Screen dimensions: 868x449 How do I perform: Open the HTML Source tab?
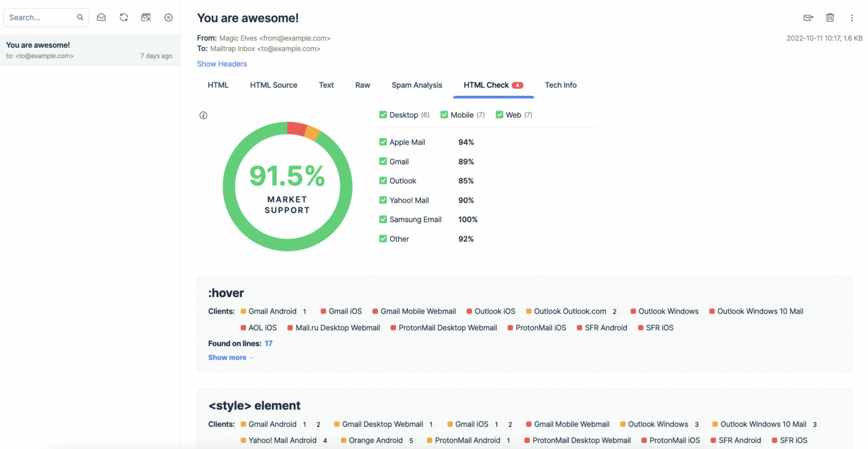coord(274,85)
